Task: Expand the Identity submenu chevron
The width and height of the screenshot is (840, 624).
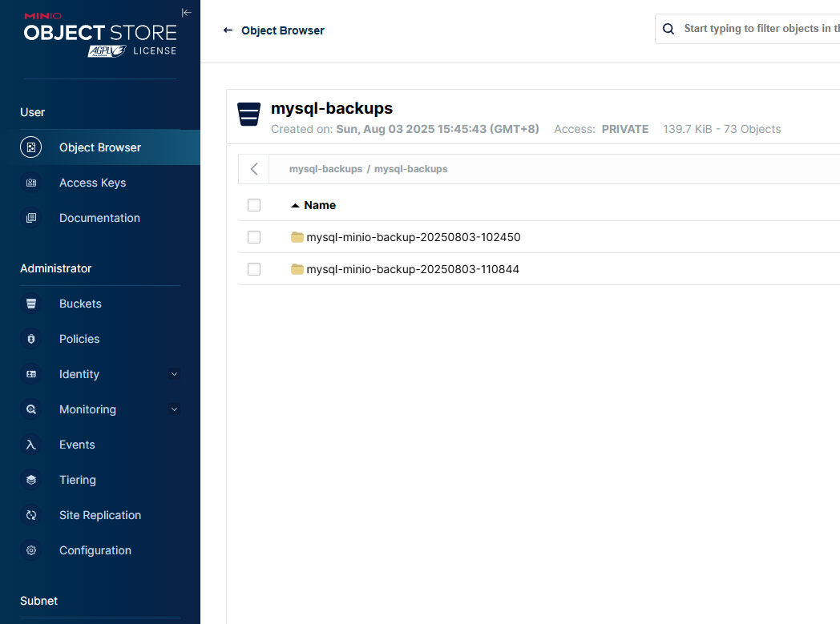Action: [174, 374]
